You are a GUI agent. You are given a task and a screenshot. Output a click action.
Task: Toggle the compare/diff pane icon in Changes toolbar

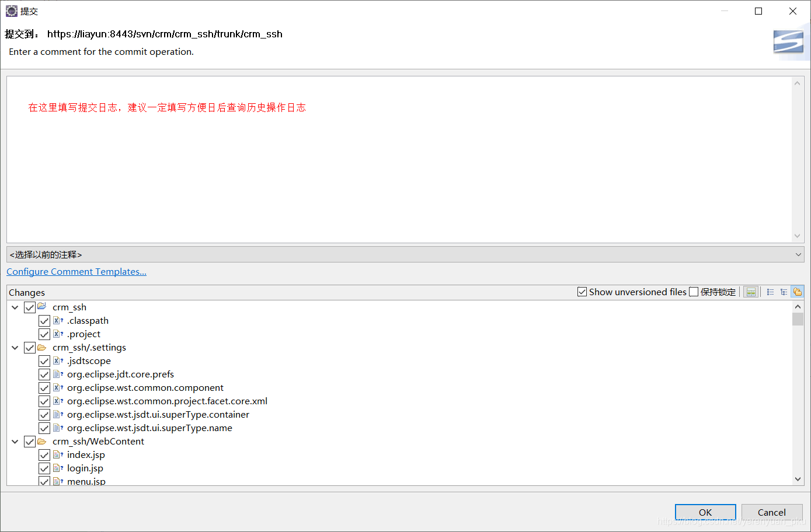click(x=751, y=292)
